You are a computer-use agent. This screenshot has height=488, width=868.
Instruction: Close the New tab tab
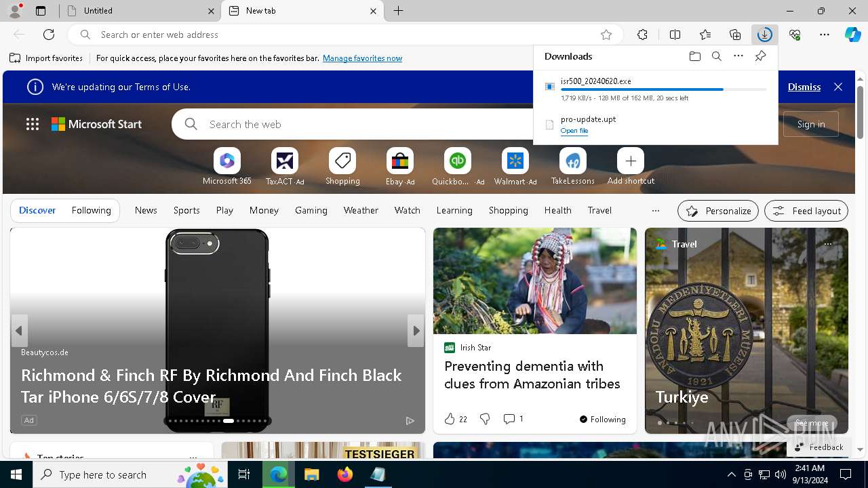373,11
